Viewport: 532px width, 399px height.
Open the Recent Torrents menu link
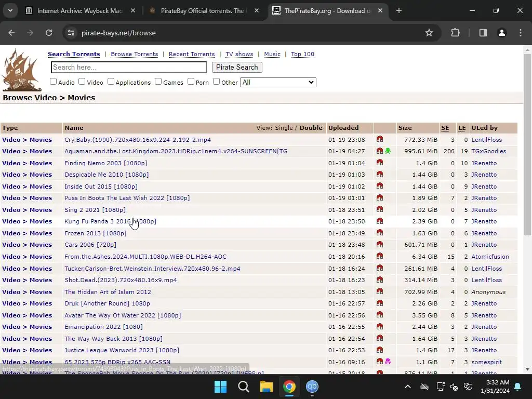(x=192, y=54)
